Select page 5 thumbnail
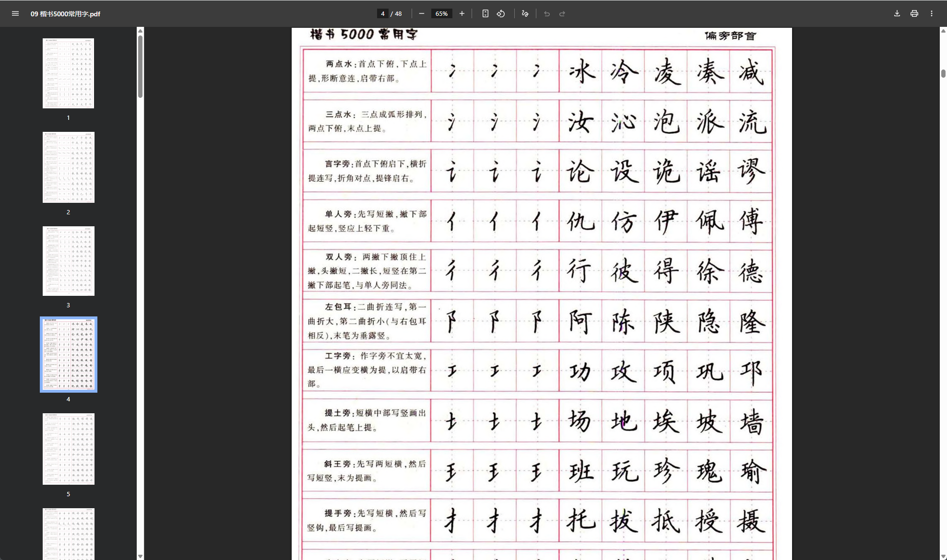This screenshot has width=947, height=560. click(68, 448)
